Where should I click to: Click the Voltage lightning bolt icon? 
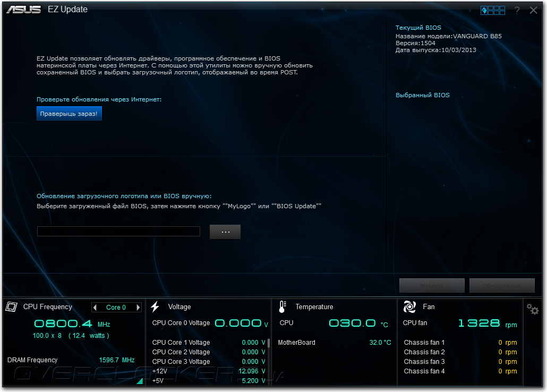[155, 306]
